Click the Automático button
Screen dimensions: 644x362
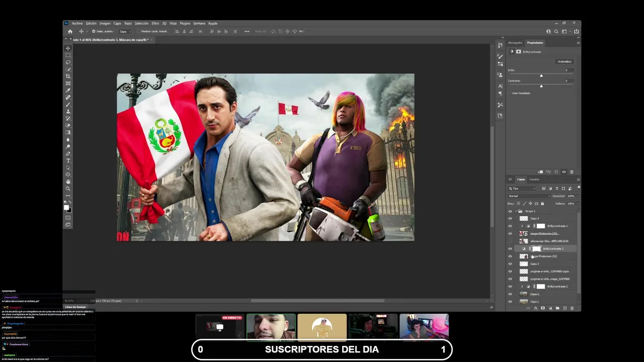click(x=565, y=61)
